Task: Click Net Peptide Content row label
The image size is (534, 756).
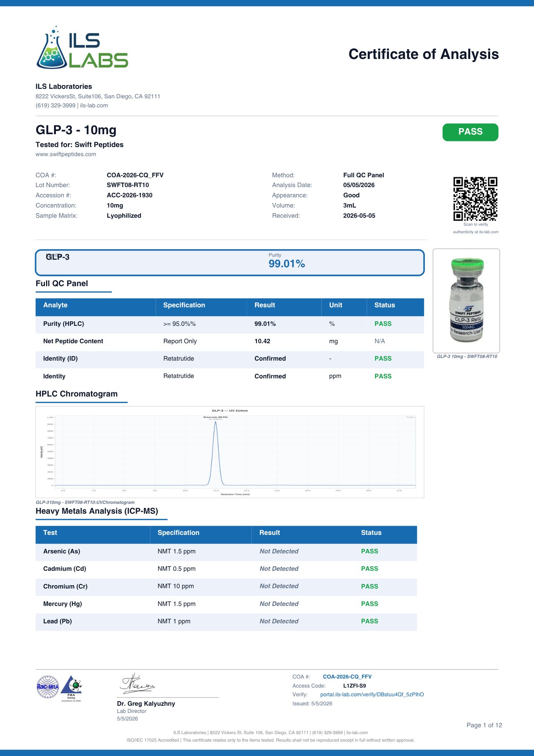Action: [73, 341]
